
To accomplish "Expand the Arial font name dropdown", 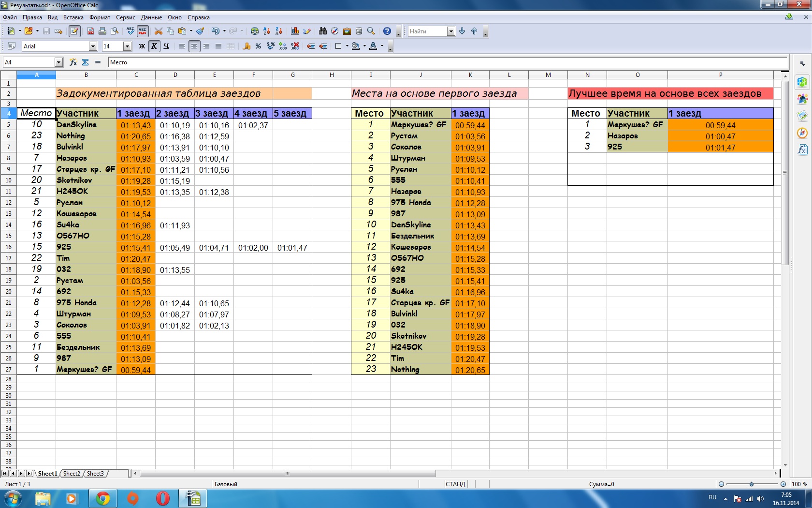I will coord(93,46).
